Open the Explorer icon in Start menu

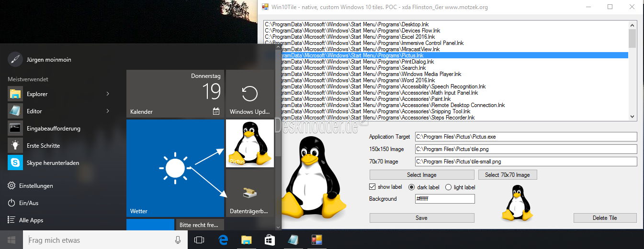[15, 94]
